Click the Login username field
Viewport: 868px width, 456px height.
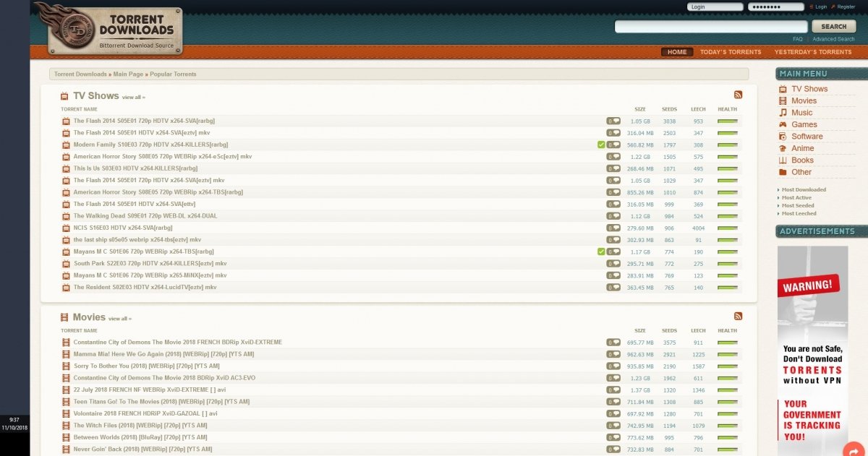coord(715,7)
